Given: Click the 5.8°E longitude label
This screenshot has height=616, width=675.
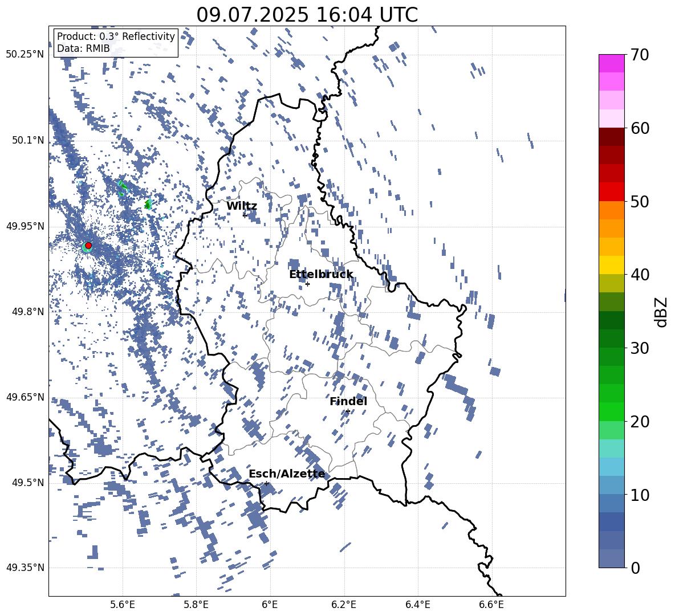Looking at the screenshot, I should click(x=196, y=605).
